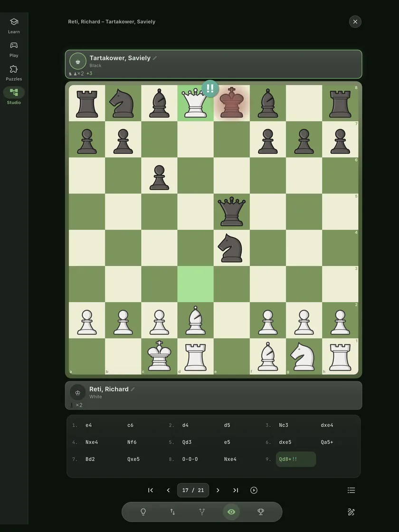399x532 pixels.
Task: Select move 1. e4 in notation
Action: pyautogui.click(x=88, y=425)
